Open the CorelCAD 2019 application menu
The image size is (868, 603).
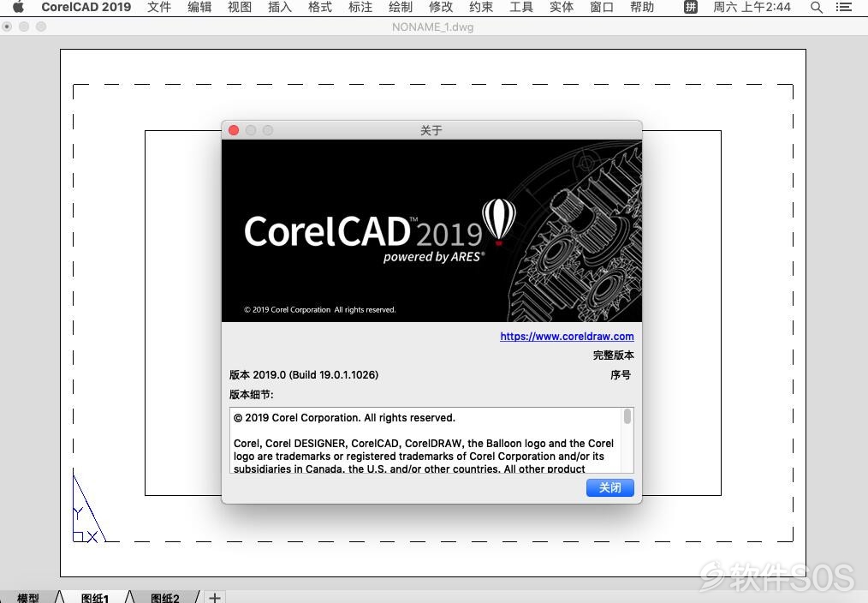[x=86, y=7]
